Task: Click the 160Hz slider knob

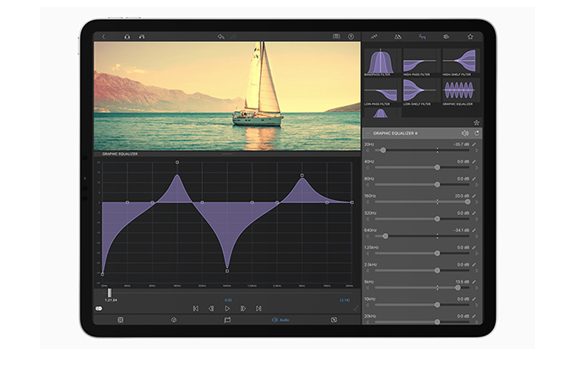Action: point(468,202)
